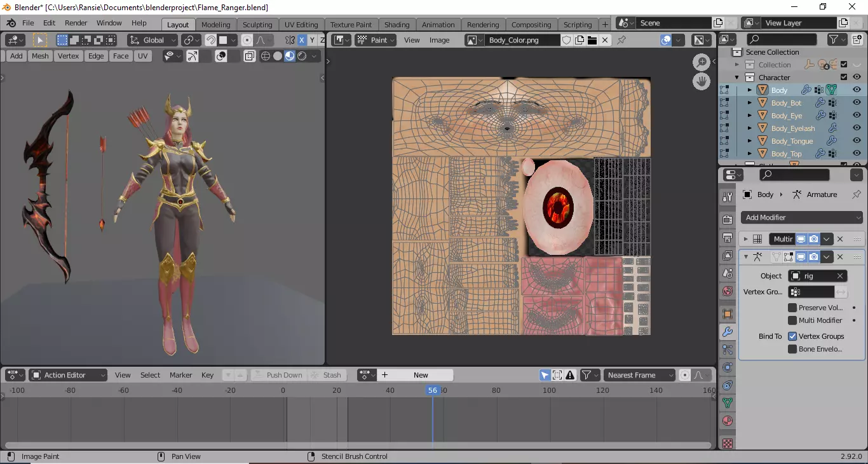Open the World properties tab

(x=728, y=291)
